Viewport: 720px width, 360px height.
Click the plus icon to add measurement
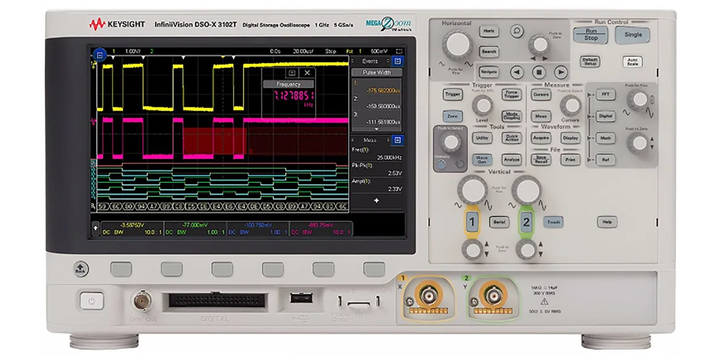[x=377, y=201]
